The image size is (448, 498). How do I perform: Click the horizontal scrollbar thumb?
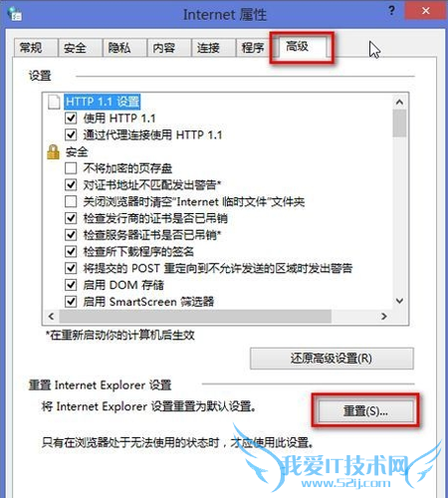195,316
